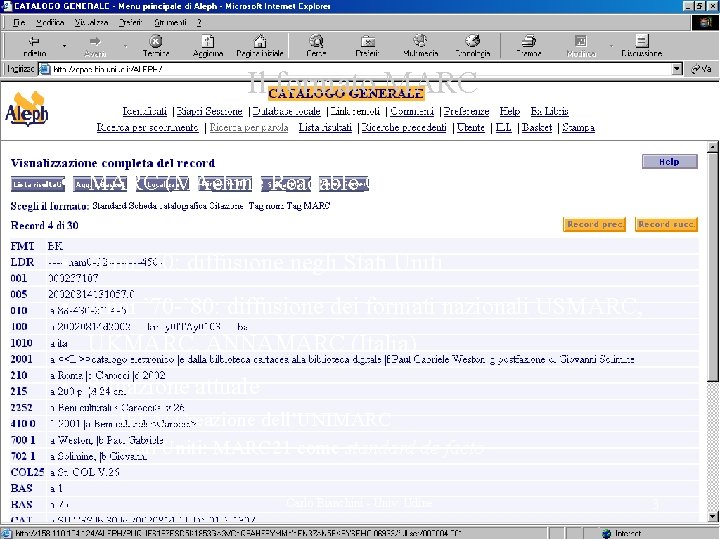Open the Modifica menu in menu bar

coord(50,22)
